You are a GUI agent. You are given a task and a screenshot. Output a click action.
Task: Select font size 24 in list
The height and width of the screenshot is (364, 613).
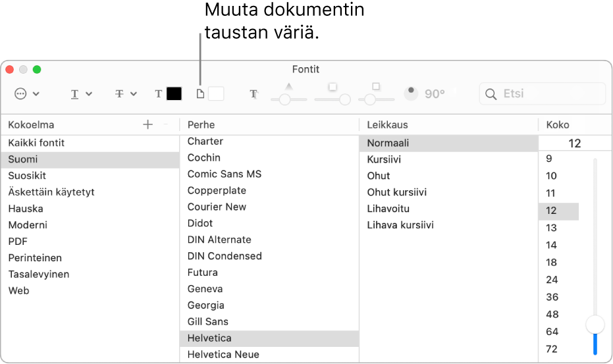[552, 280]
